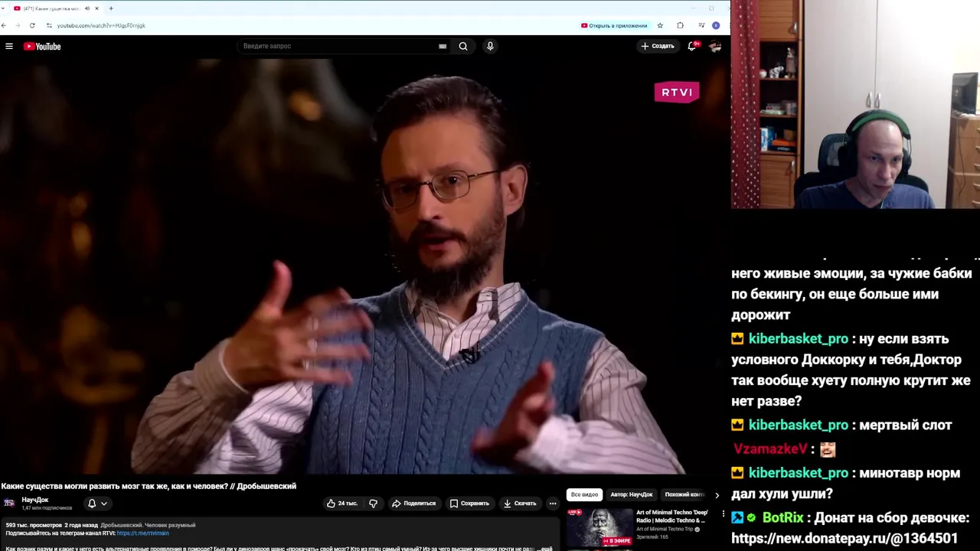The height and width of the screenshot is (551, 980).
Task: Click VzamazkeV username in chat
Action: click(770, 449)
